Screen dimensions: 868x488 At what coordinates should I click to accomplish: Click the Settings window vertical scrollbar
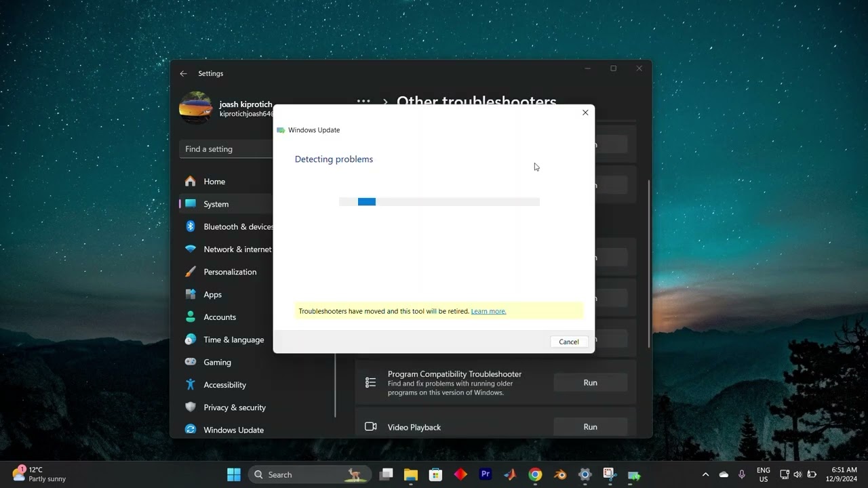[x=649, y=264]
